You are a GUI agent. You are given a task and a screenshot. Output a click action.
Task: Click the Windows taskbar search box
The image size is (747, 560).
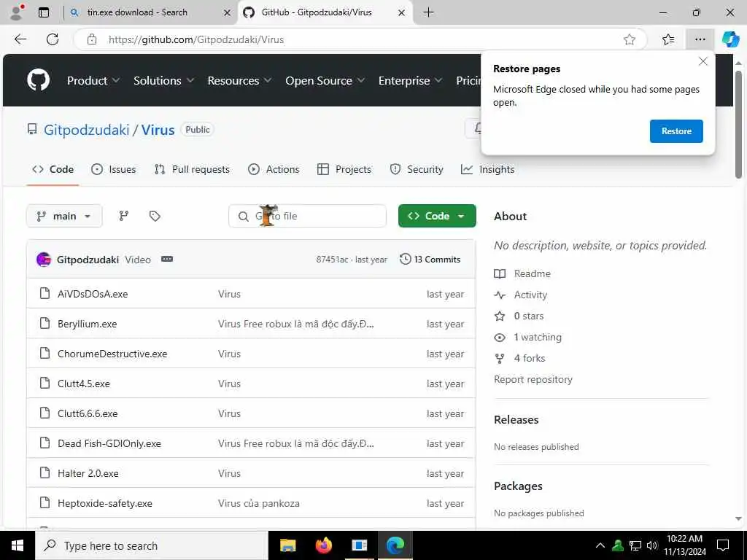click(152, 545)
